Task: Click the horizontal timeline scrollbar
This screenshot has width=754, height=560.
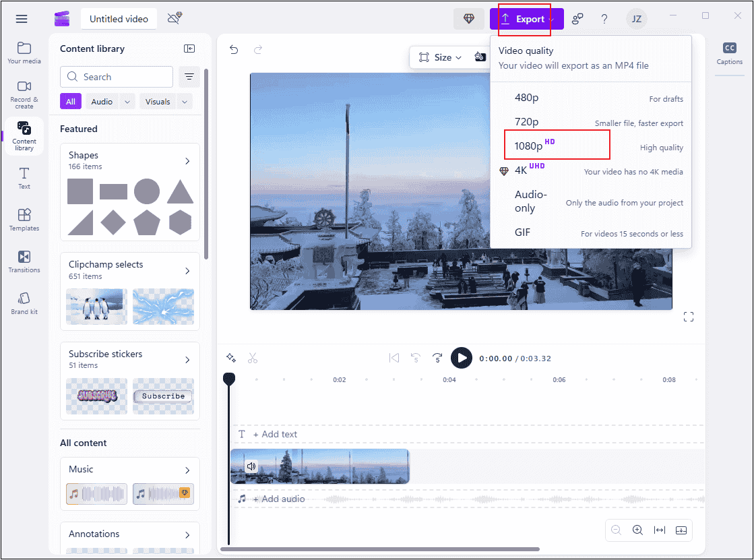Action: click(380, 549)
